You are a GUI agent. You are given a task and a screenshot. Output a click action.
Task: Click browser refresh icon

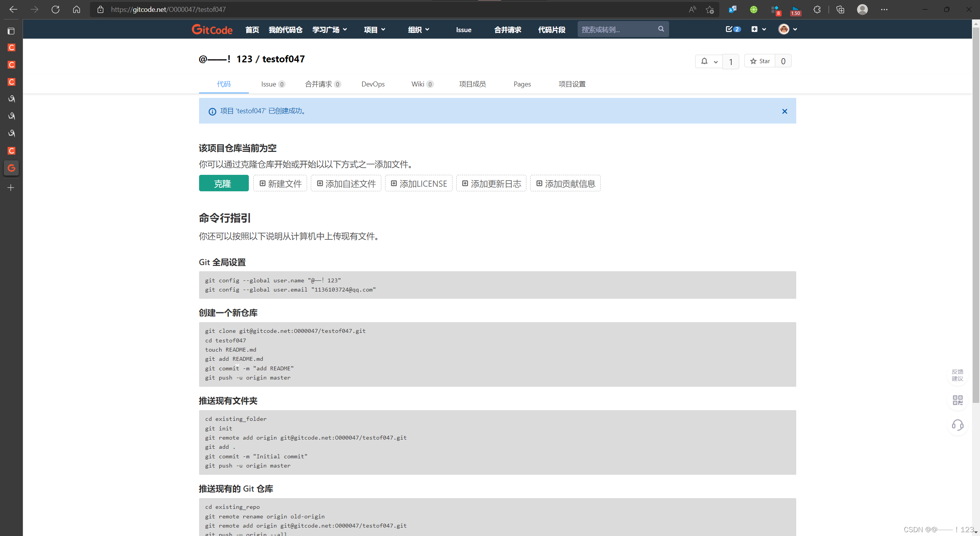(x=56, y=10)
